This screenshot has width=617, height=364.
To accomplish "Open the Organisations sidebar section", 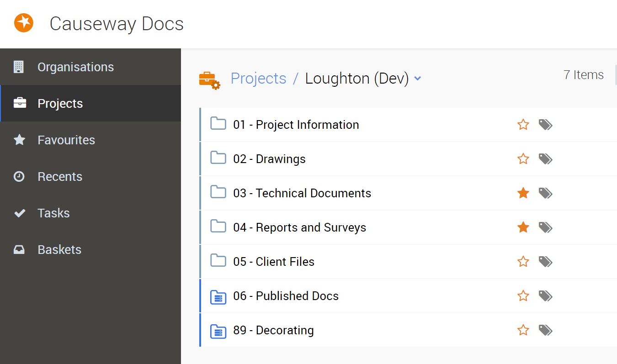I will tap(75, 67).
